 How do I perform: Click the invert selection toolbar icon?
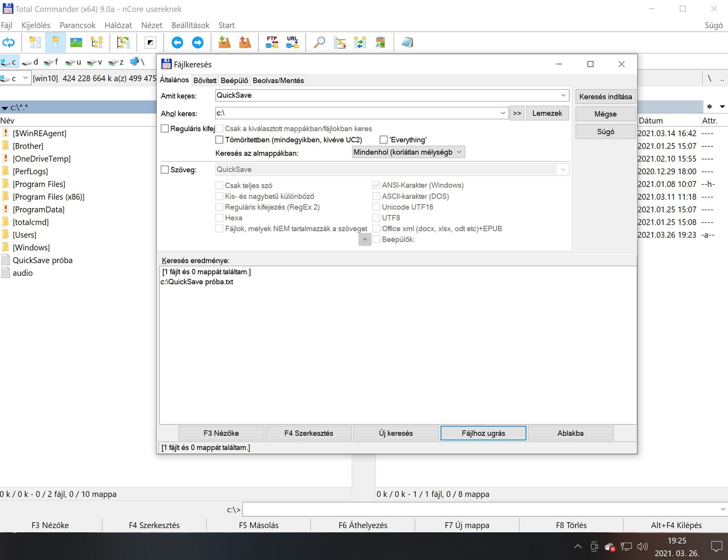150,42
